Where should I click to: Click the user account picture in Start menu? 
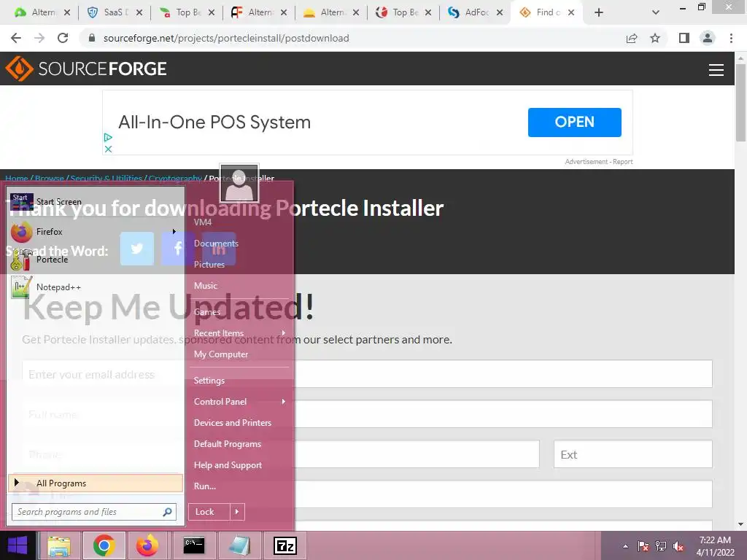click(x=239, y=183)
